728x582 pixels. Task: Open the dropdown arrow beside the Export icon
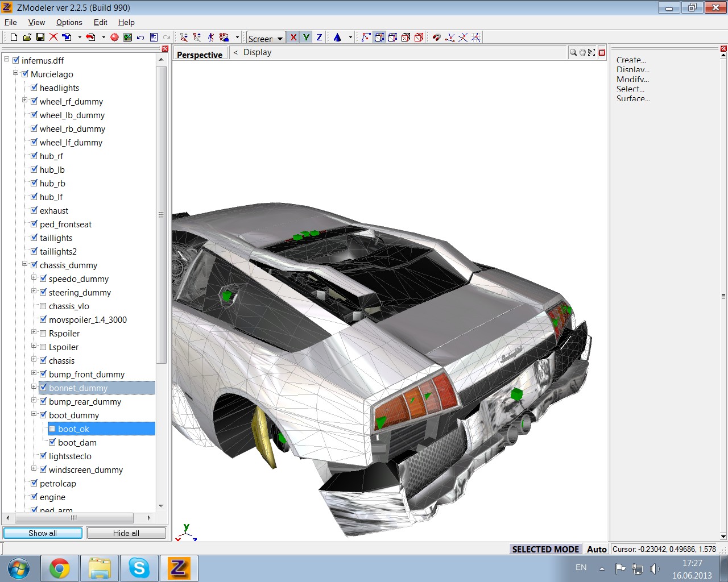click(x=104, y=38)
